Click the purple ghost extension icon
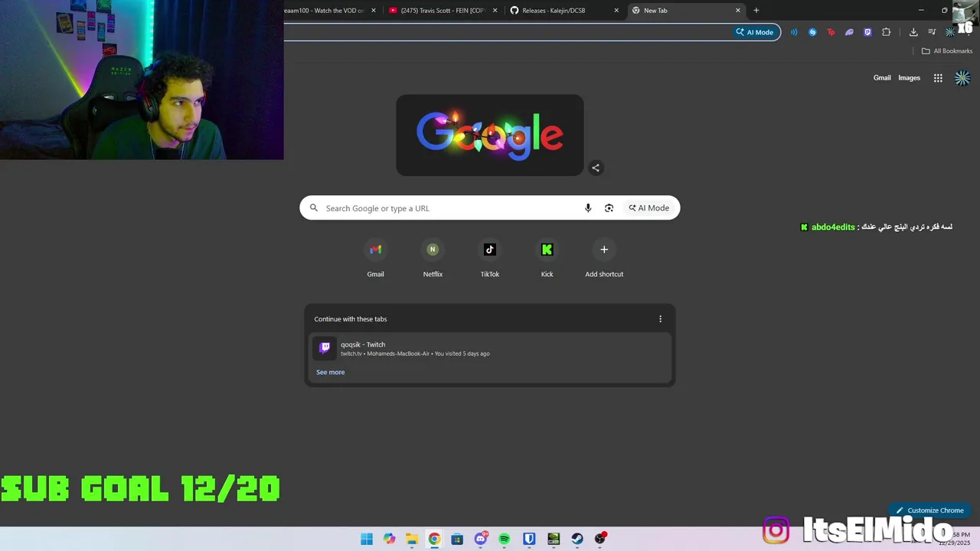The image size is (980, 551). point(849,32)
